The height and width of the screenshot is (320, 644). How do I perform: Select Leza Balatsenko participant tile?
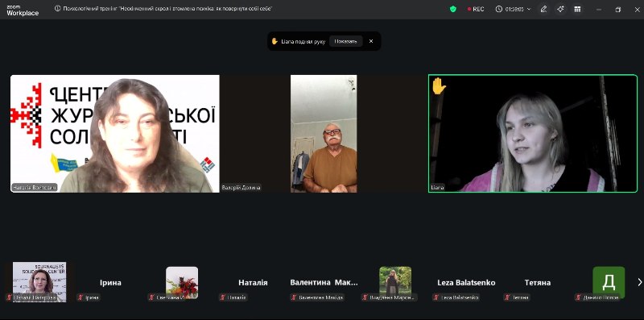coord(466,283)
